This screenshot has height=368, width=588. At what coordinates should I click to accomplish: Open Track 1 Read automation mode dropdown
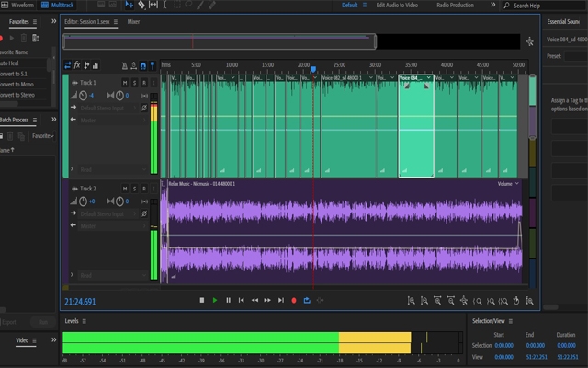(112, 169)
